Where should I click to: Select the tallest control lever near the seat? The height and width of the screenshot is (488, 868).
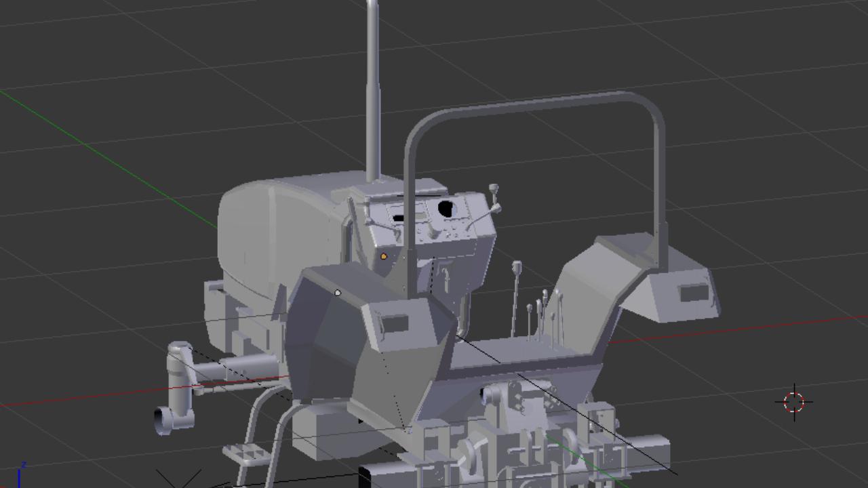tap(516, 298)
